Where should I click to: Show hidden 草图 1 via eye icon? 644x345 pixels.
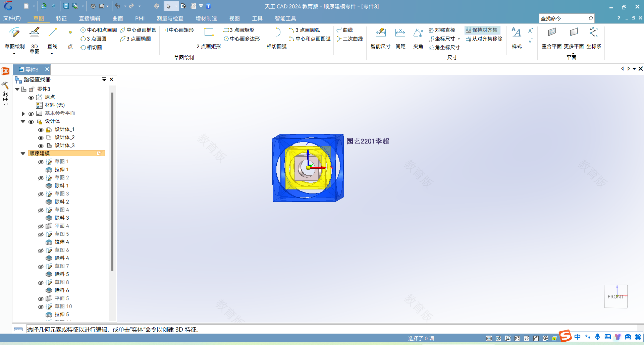tap(41, 162)
